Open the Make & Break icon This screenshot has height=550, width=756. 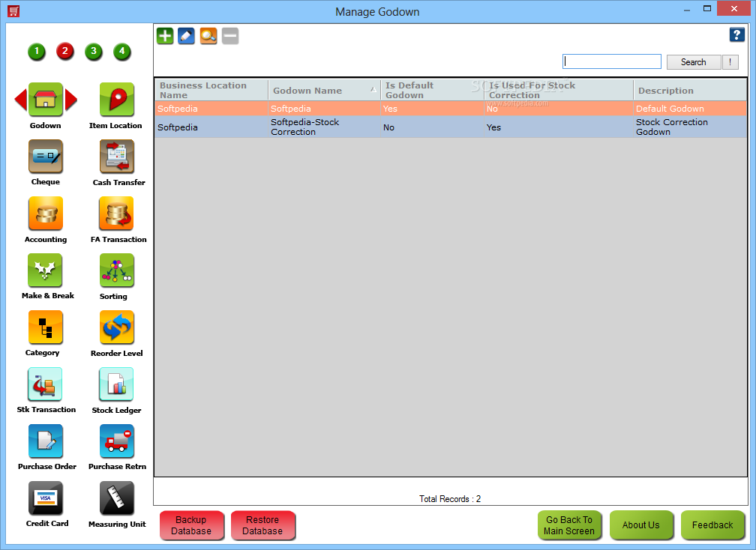(45, 271)
